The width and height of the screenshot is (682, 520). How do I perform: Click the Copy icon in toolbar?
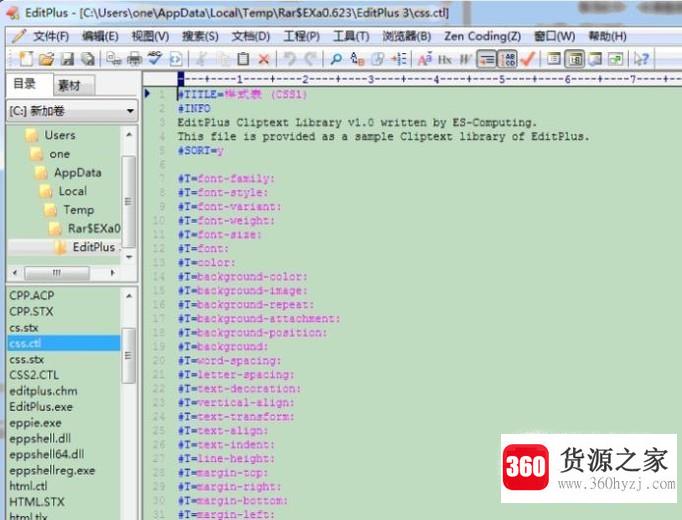click(x=222, y=59)
